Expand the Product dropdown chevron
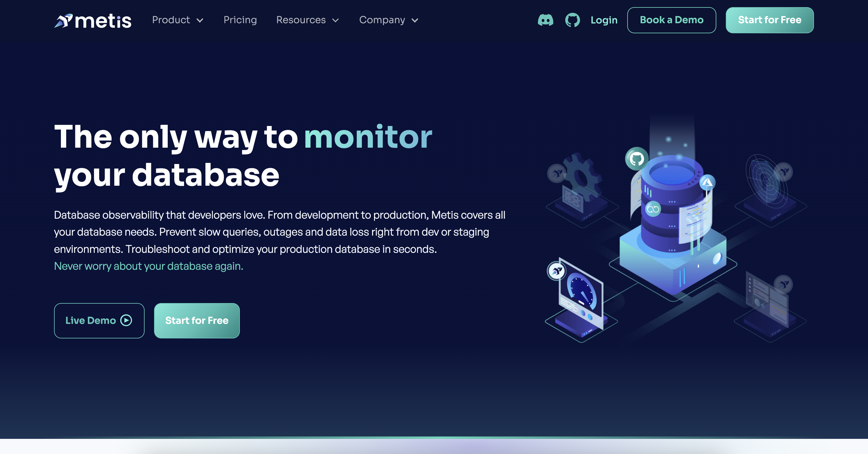This screenshot has height=454, width=868. click(200, 21)
